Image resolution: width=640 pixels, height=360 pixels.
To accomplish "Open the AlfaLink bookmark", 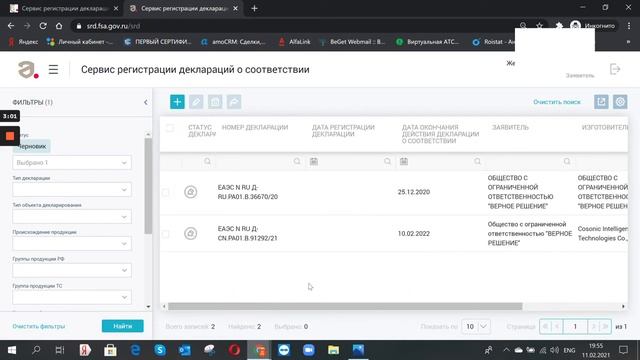I will [294, 42].
